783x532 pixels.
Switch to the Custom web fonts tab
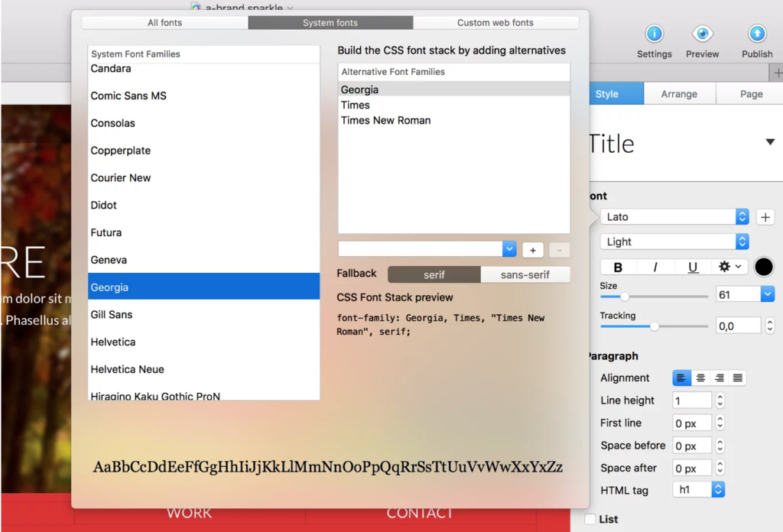[x=495, y=23]
